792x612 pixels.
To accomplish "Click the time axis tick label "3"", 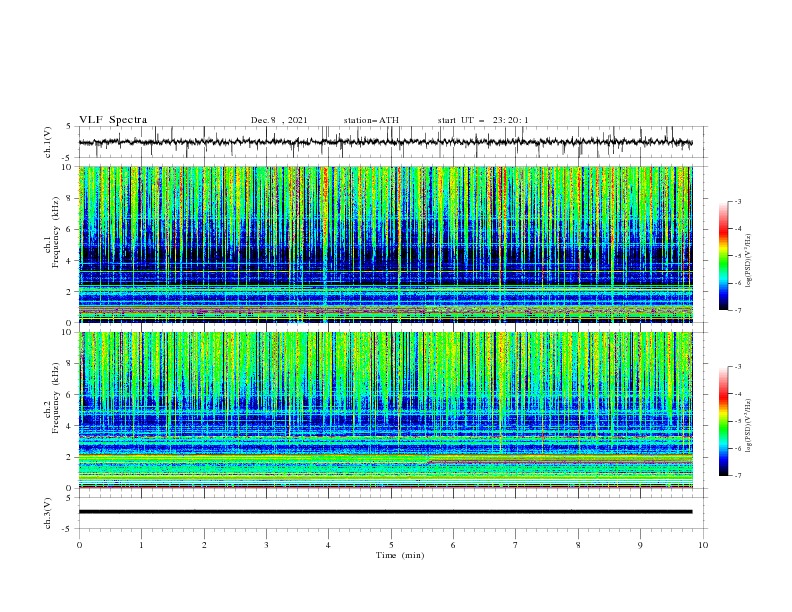I will (266, 545).
